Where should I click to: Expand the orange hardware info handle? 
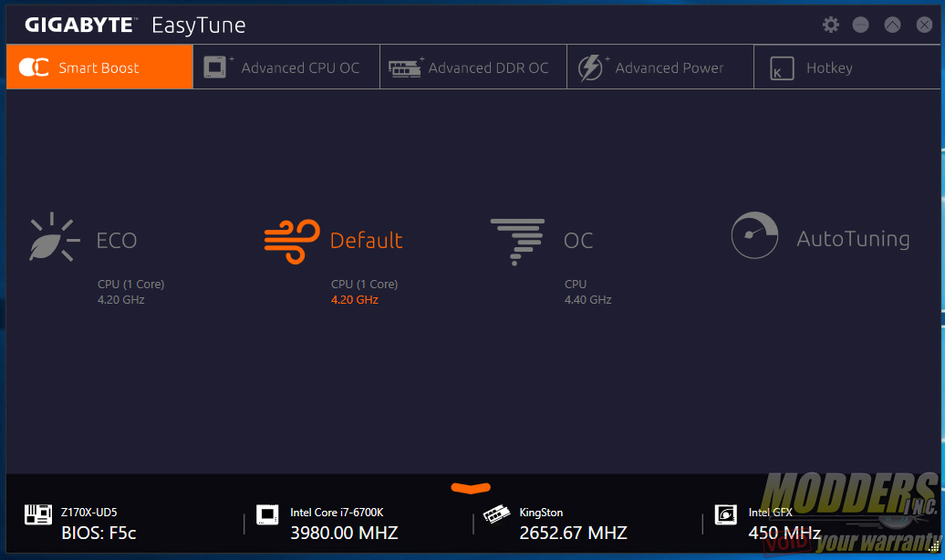471,488
